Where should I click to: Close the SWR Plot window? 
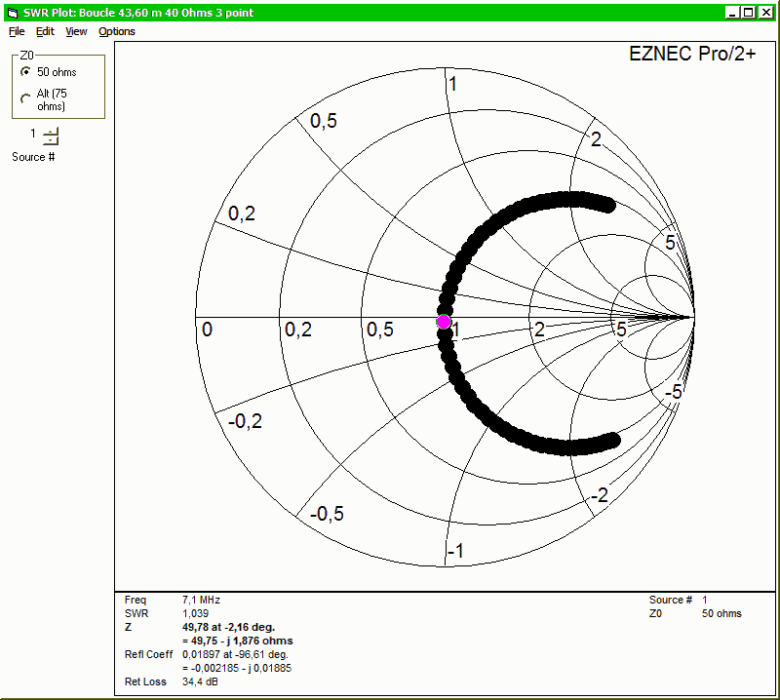(766, 13)
